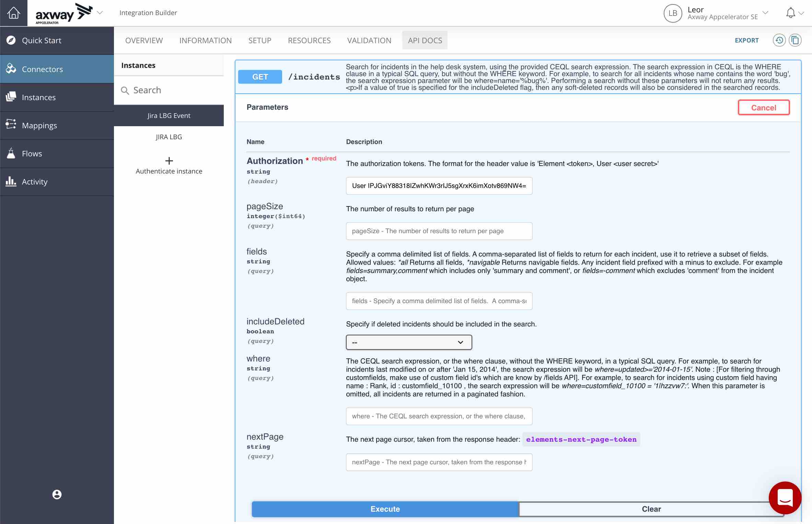Execute the GET incidents request
812x524 pixels.
pyautogui.click(x=385, y=509)
